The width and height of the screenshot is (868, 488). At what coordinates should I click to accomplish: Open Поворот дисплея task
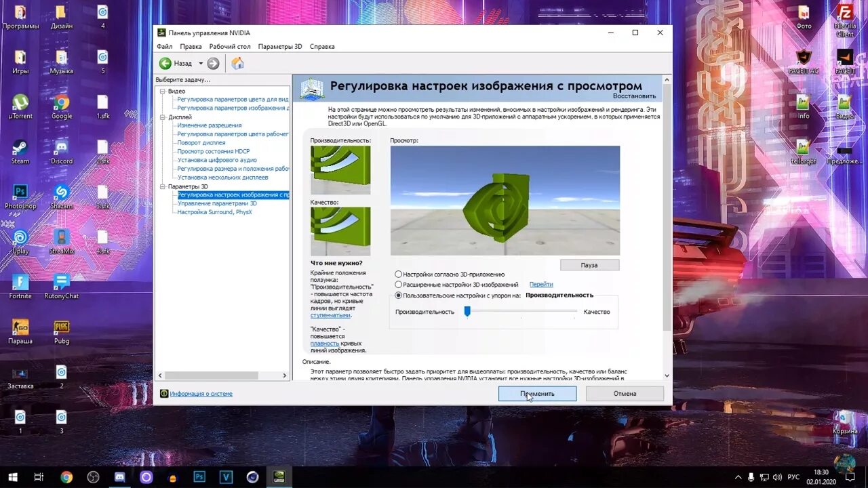[201, 143]
